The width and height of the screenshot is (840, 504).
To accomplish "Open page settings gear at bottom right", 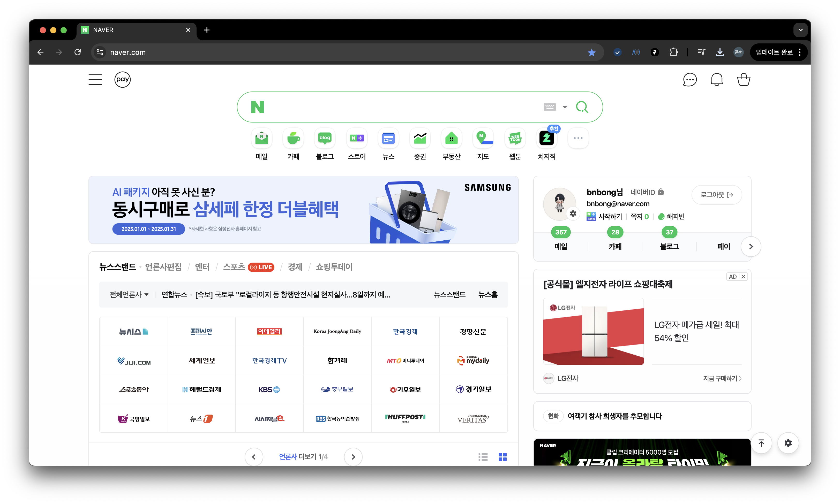I will [x=788, y=443].
